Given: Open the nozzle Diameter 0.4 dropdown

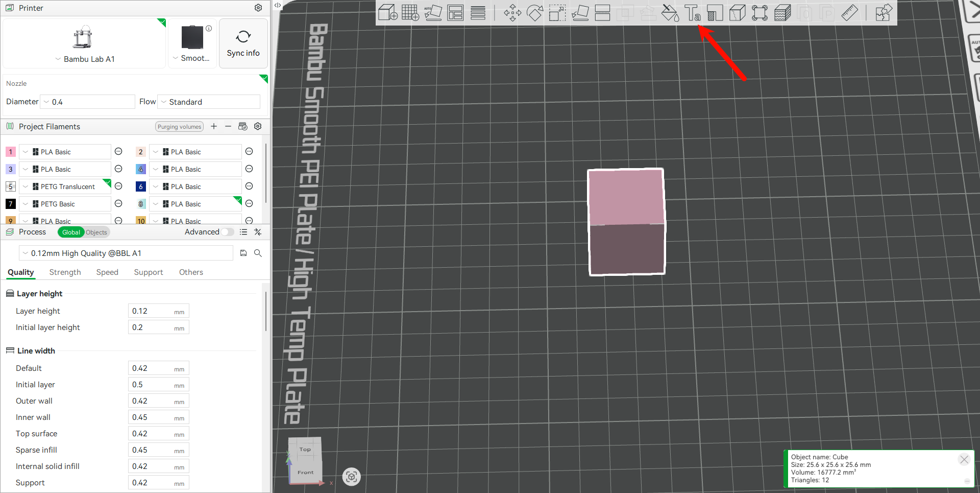Looking at the screenshot, I should pyautogui.click(x=87, y=102).
